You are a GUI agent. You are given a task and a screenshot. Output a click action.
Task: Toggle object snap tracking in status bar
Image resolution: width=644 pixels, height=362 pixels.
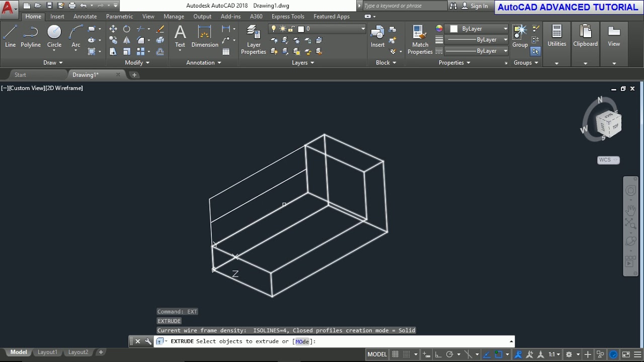[x=487, y=354]
